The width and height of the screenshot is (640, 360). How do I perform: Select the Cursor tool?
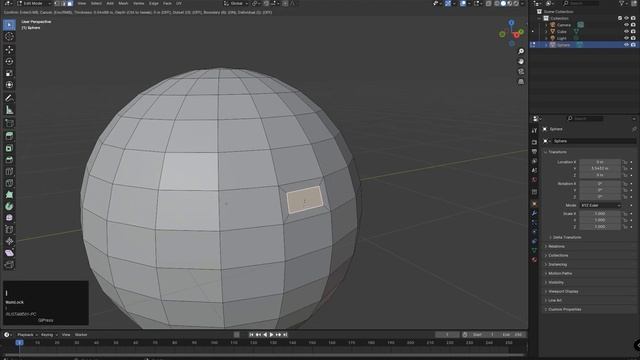(x=9, y=37)
